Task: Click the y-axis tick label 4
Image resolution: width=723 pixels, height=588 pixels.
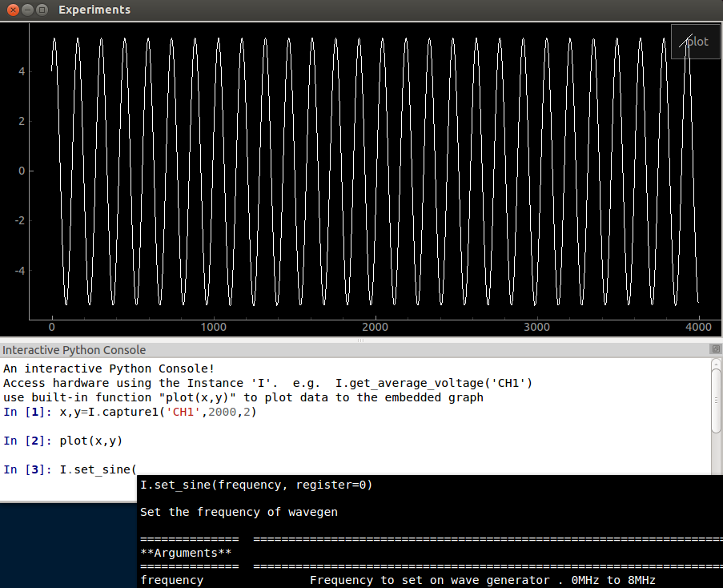Action: 22,71
